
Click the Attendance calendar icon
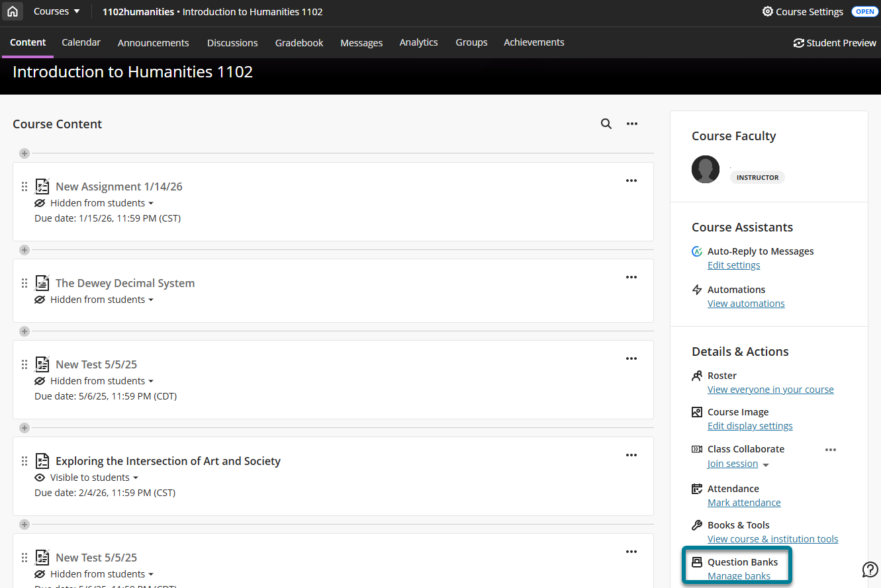point(696,488)
